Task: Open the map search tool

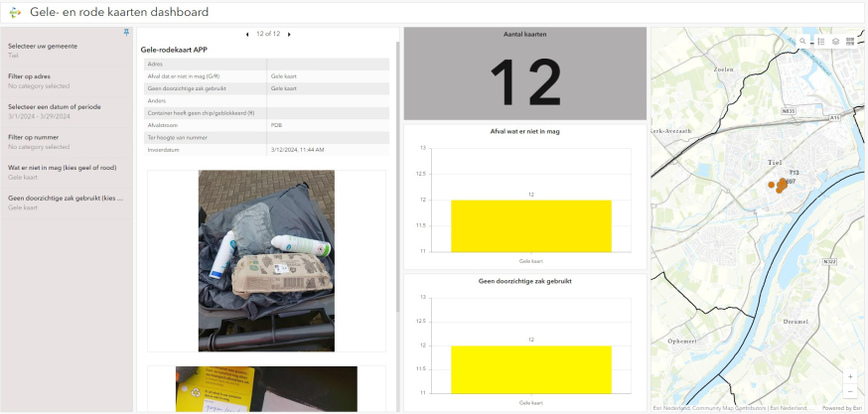Action: click(802, 41)
